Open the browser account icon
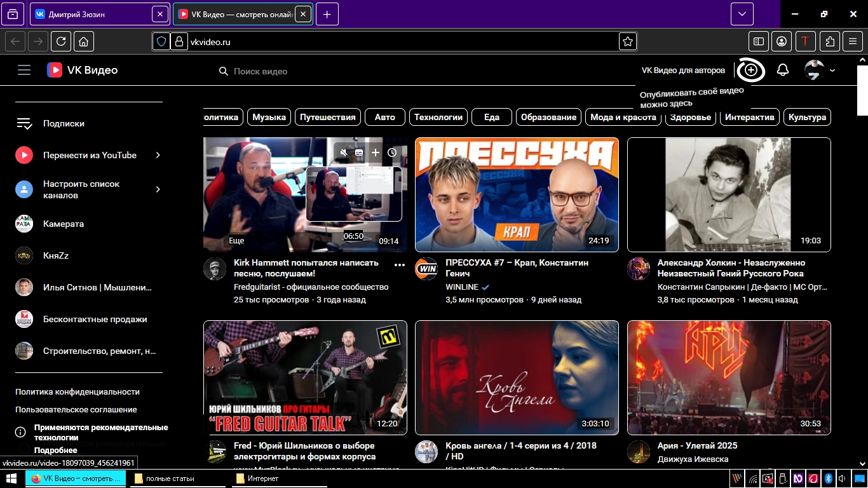This screenshot has width=868, height=488. pyautogui.click(x=782, y=41)
